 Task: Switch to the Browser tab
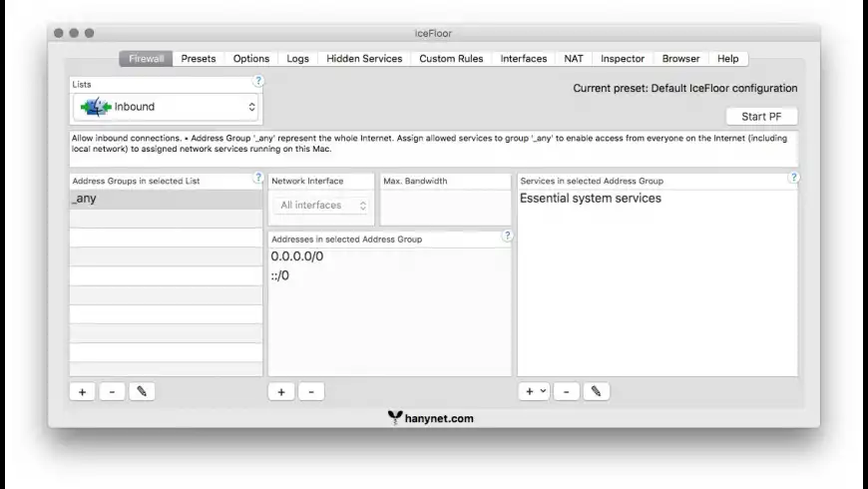[x=680, y=59]
